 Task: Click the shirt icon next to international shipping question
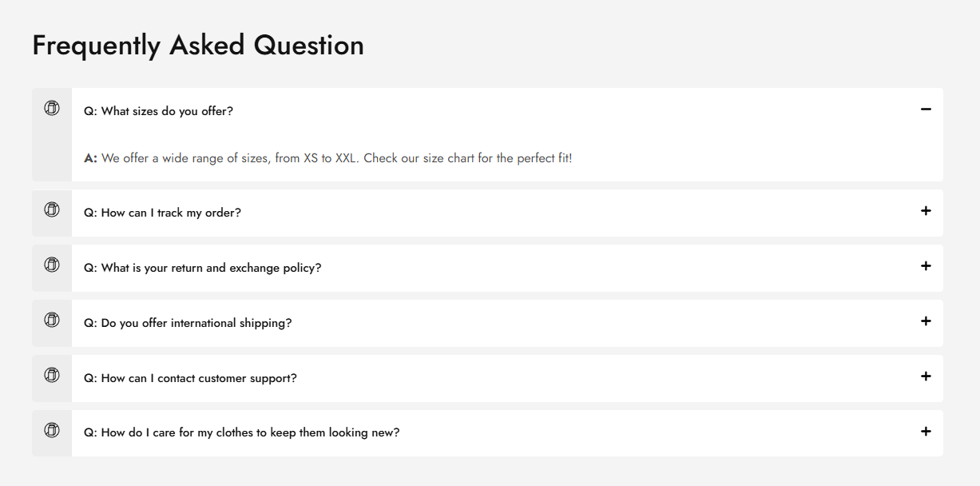51,320
